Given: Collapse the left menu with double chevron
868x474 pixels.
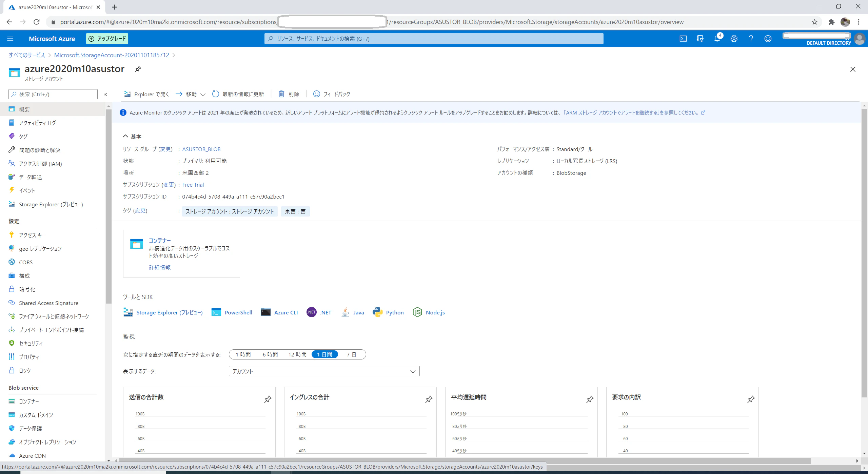Looking at the screenshot, I should pos(105,95).
